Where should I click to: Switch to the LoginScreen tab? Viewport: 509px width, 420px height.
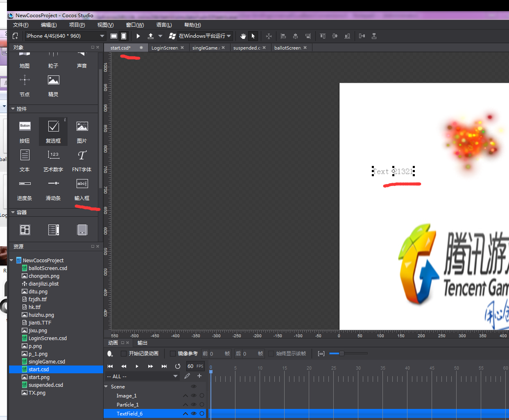click(165, 48)
